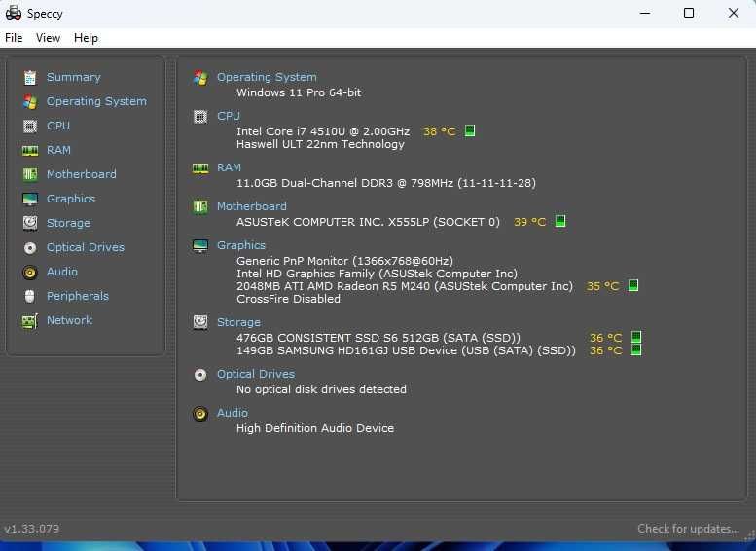756x551 pixels.
Task: Click 'High Definition Audio Device' text
Action: tap(315, 428)
